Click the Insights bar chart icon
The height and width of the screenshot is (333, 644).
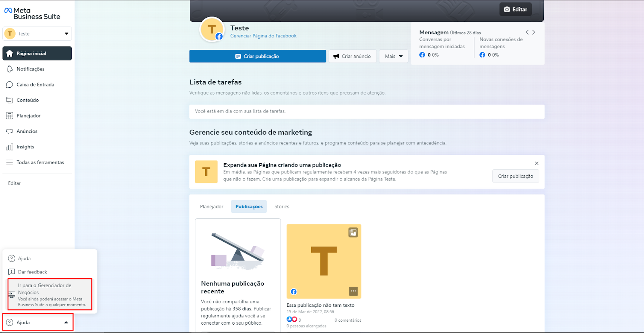pyautogui.click(x=10, y=147)
